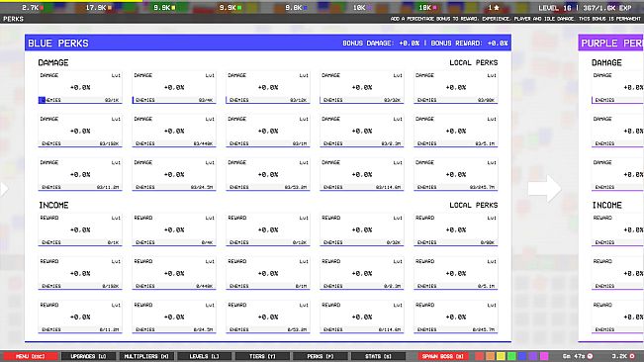Go to next perks page with right arrow
The height and width of the screenshot is (362, 644).
tap(545, 189)
